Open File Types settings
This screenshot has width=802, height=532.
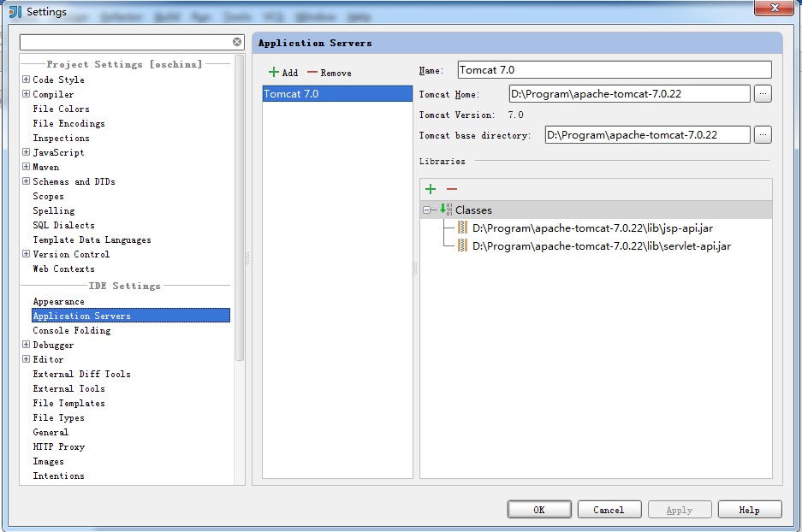click(x=58, y=417)
